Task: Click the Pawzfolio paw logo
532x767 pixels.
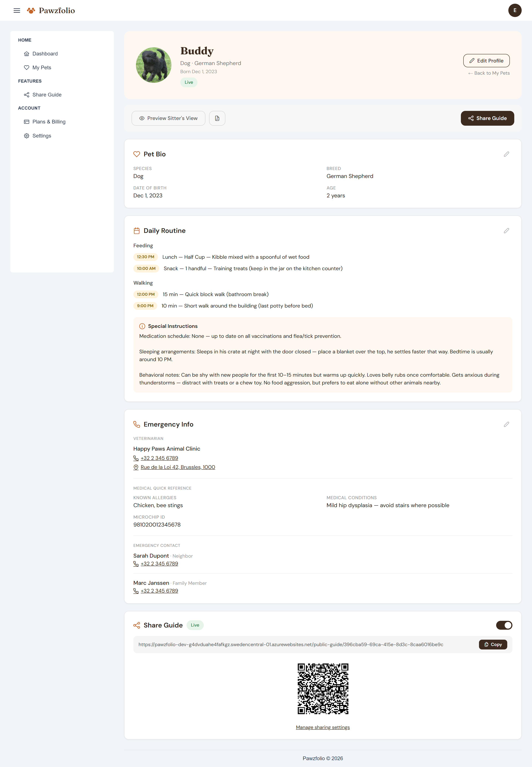Action: pos(31,11)
